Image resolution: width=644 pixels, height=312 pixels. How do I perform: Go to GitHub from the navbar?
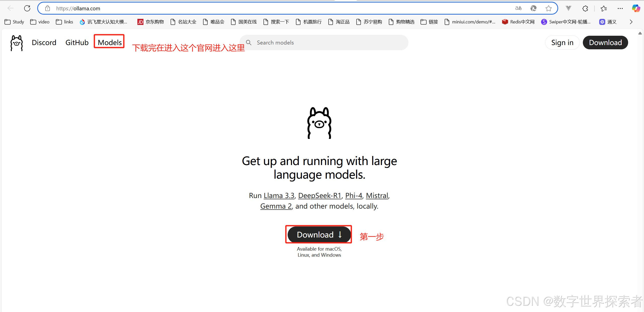[77, 43]
